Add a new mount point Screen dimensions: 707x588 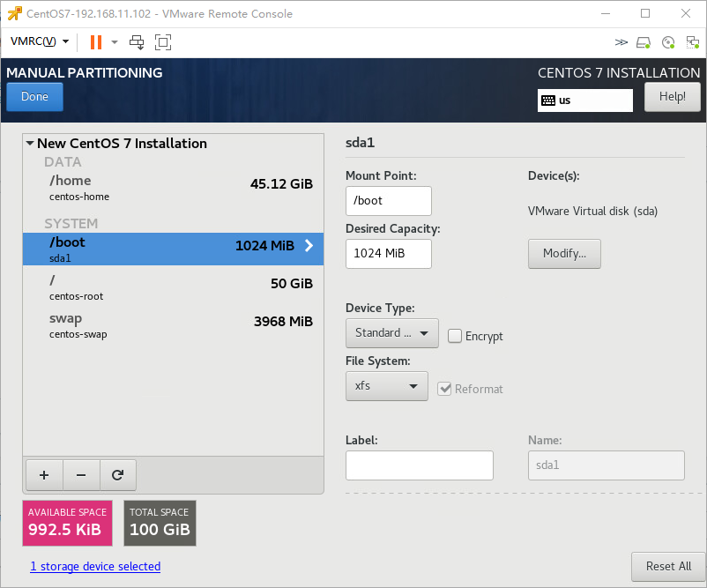pyautogui.click(x=44, y=475)
